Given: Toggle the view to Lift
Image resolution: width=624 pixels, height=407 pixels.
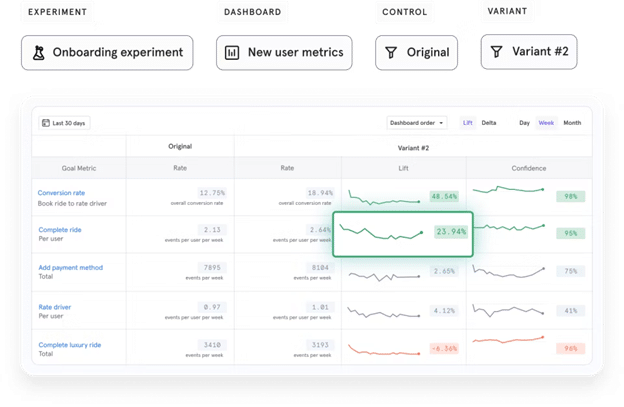Looking at the screenshot, I should [467, 123].
